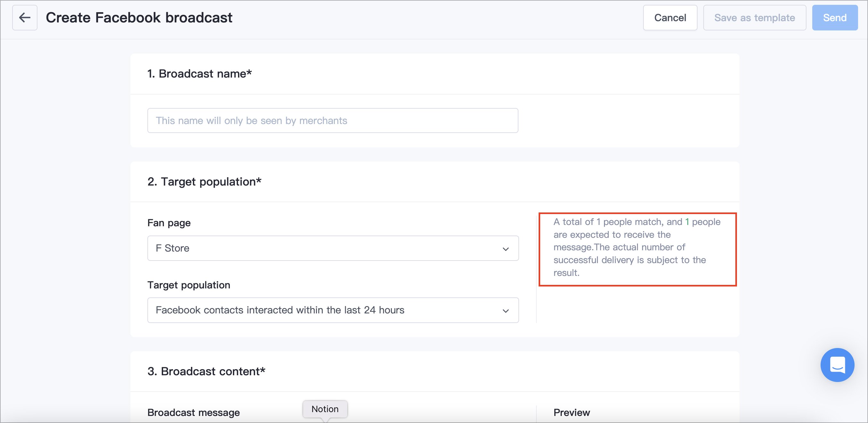Open the Fan page dropdown showing F Store
This screenshot has height=423, width=868.
[x=333, y=248]
